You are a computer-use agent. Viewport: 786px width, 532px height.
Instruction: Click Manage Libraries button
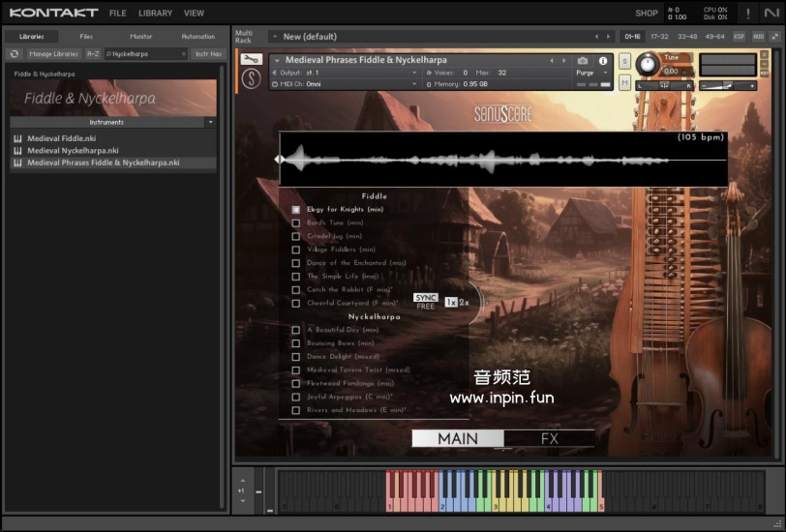(53, 53)
